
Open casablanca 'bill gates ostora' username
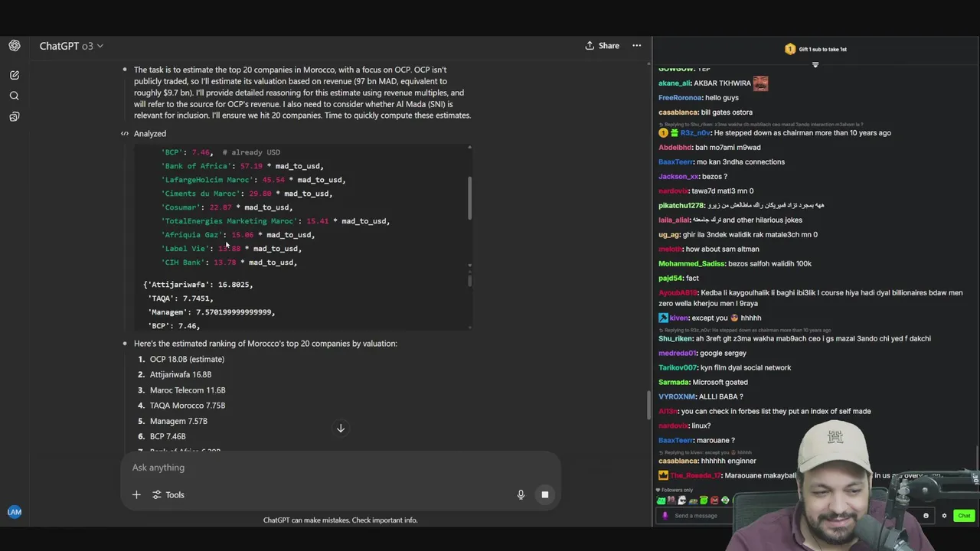pyautogui.click(x=678, y=112)
